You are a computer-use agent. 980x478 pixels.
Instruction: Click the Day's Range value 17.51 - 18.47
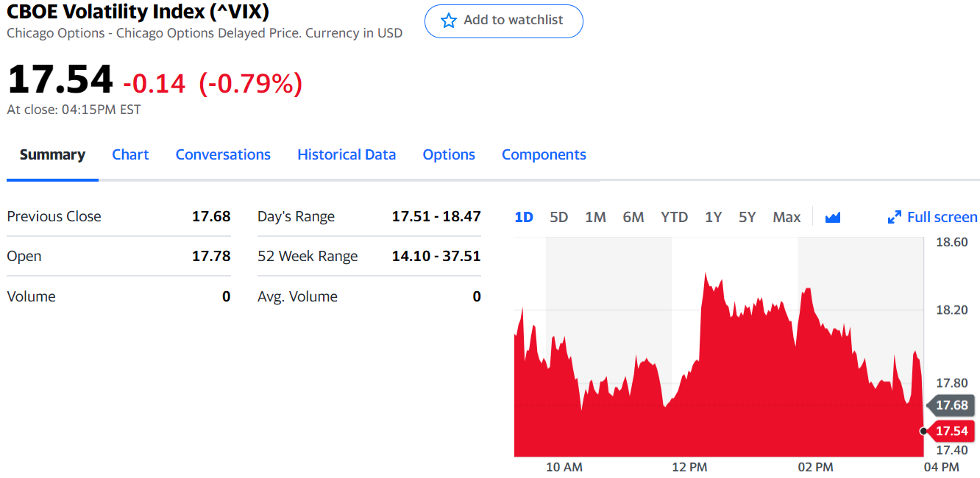436,216
